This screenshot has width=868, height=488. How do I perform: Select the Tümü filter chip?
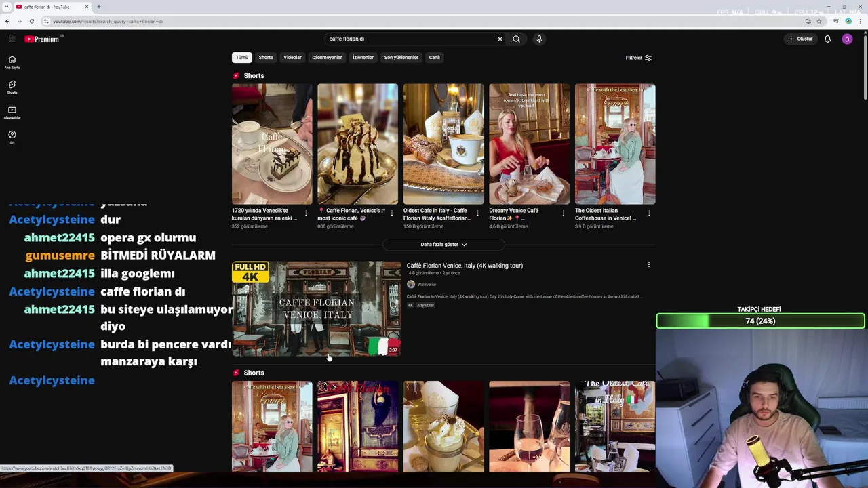pyautogui.click(x=242, y=58)
